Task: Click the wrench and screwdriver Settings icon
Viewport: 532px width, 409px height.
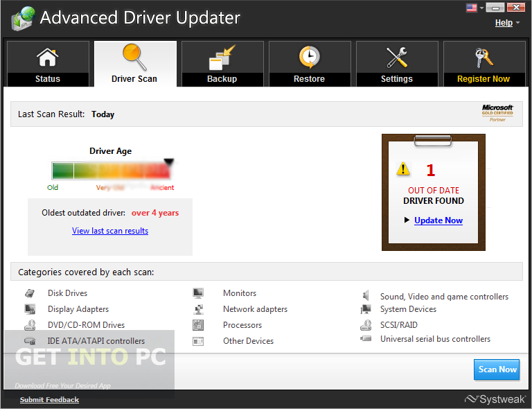Action: (397, 57)
